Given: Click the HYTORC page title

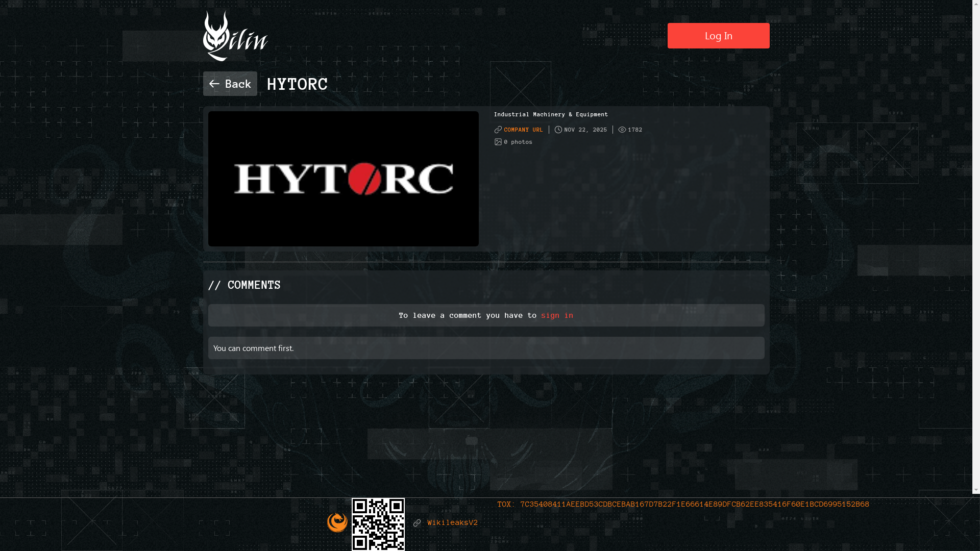Looking at the screenshot, I should point(297,84).
